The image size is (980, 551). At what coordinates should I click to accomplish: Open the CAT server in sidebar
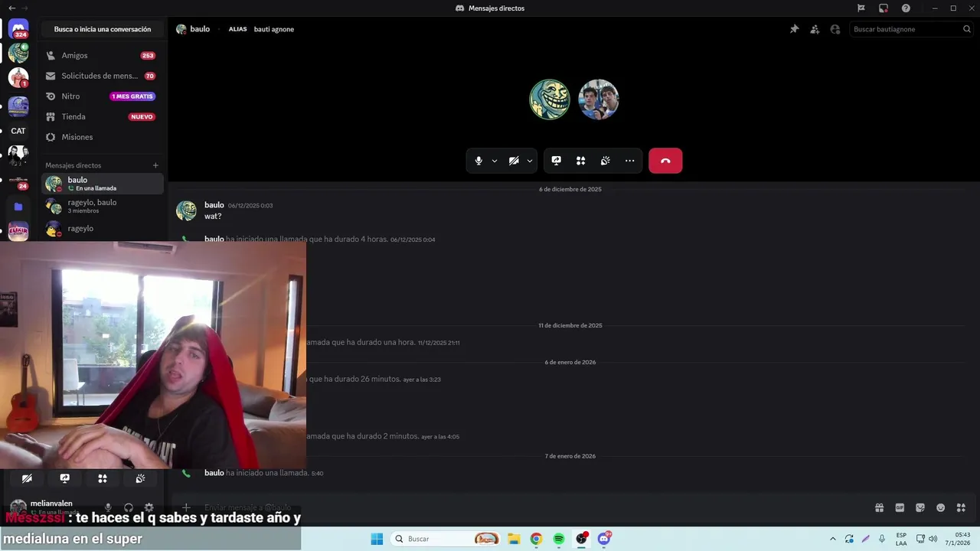pyautogui.click(x=18, y=131)
